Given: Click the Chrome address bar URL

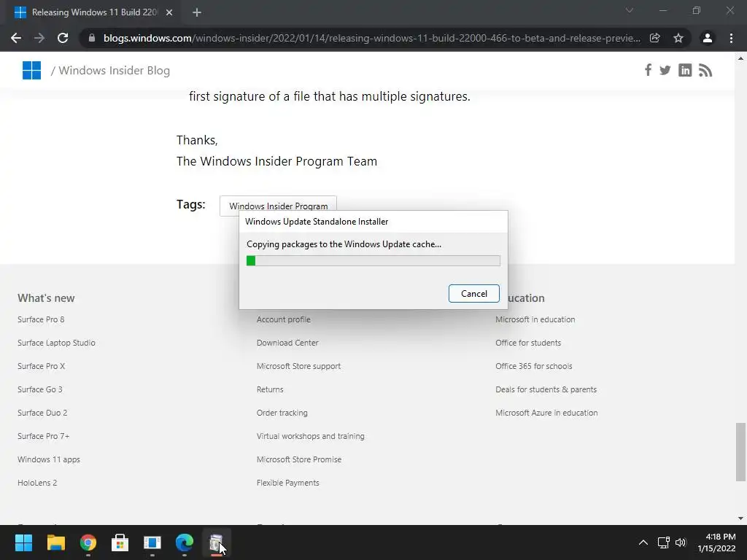Looking at the screenshot, I should (x=371, y=38).
